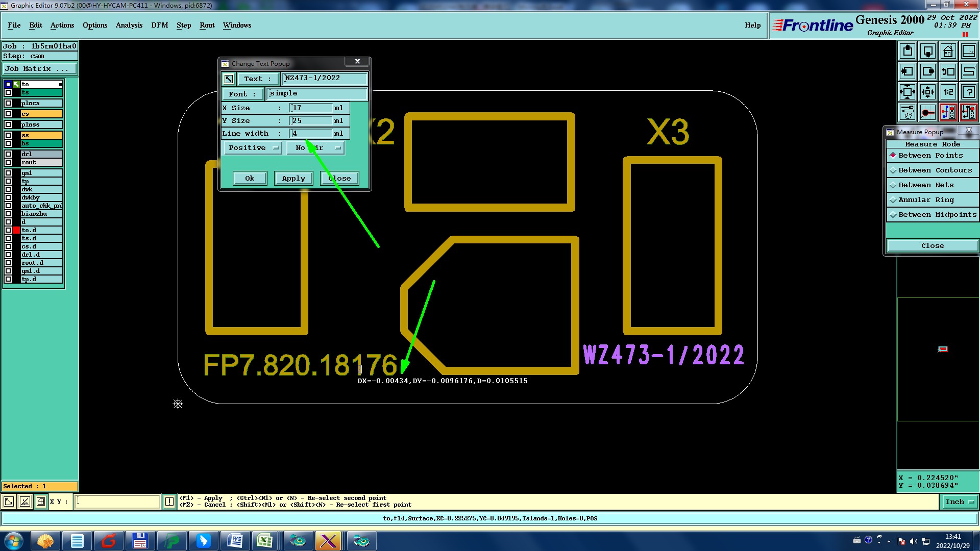Open the Positive polarity dropdown
The width and height of the screenshot is (980, 551).
point(252,148)
